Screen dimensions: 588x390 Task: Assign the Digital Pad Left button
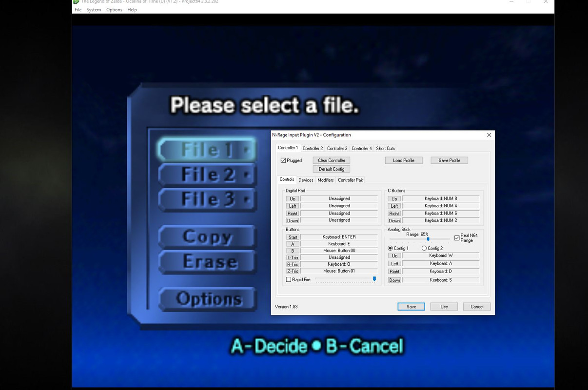click(293, 206)
